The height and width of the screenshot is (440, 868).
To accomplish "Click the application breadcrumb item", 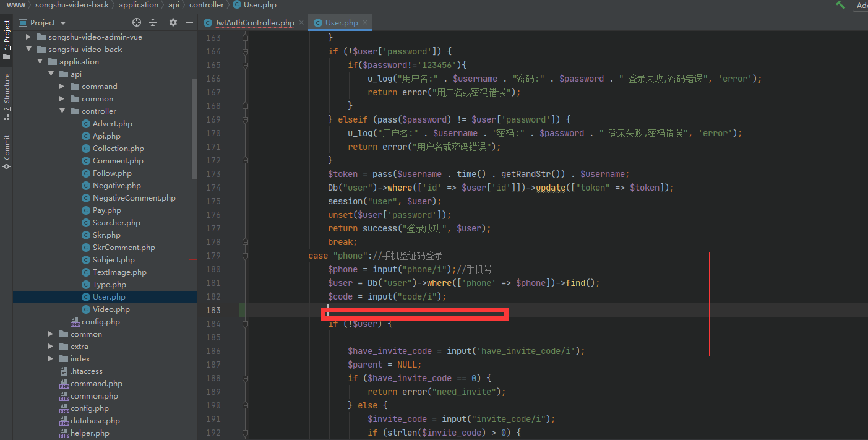I will tap(139, 5).
